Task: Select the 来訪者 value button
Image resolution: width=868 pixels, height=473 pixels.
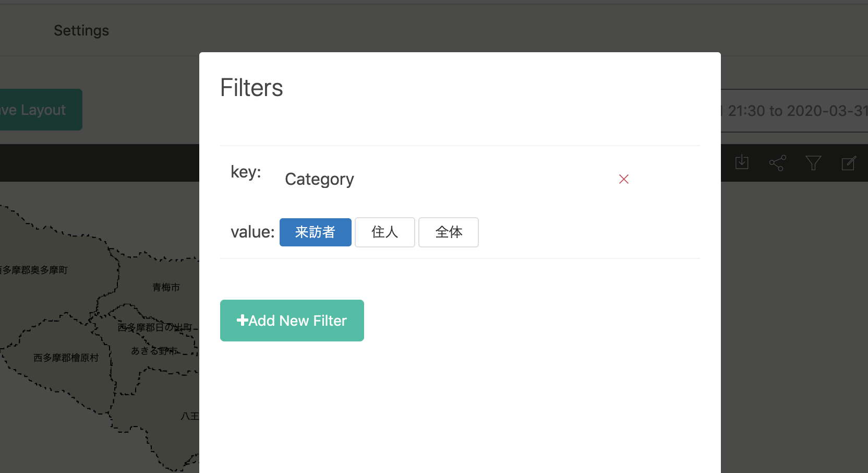Action: pyautogui.click(x=316, y=232)
